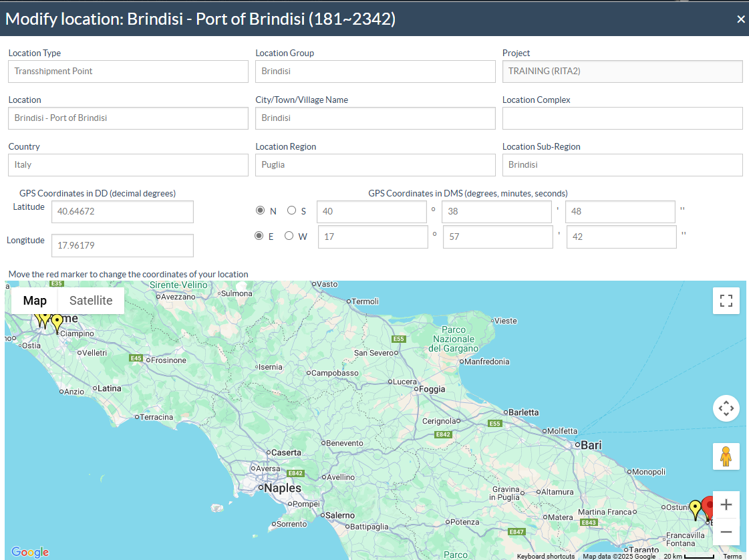Image resolution: width=749 pixels, height=560 pixels.
Task: Open the Location Type field
Action: (128, 72)
